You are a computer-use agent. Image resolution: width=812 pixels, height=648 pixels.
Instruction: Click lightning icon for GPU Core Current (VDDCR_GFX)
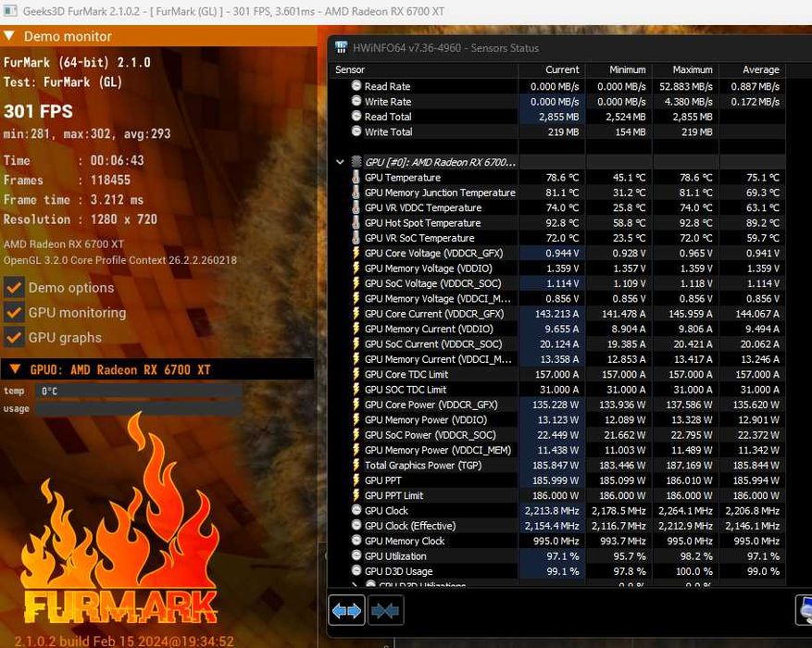click(x=356, y=313)
